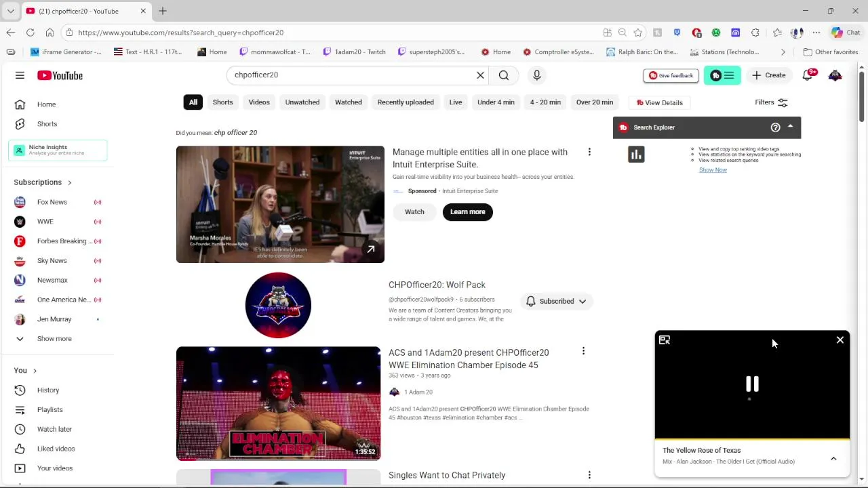The width and height of the screenshot is (868, 488).
Task: Clear the search box with the X
Action: (x=480, y=75)
